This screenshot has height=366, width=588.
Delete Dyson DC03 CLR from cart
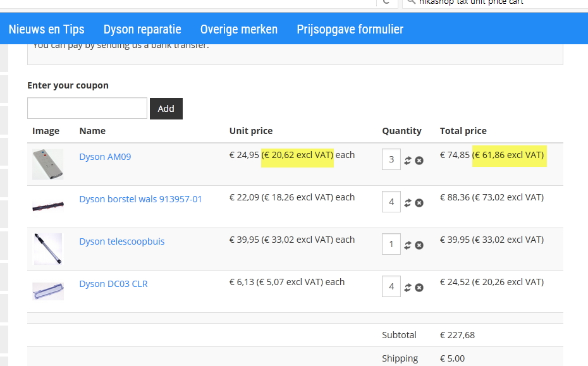click(x=419, y=288)
